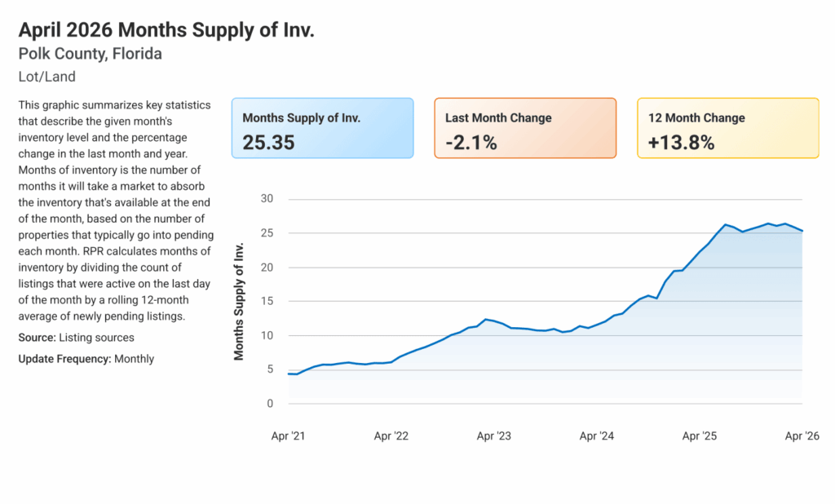835x504 pixels.
Task: Click the y-axis value 15
Action: 267,301
